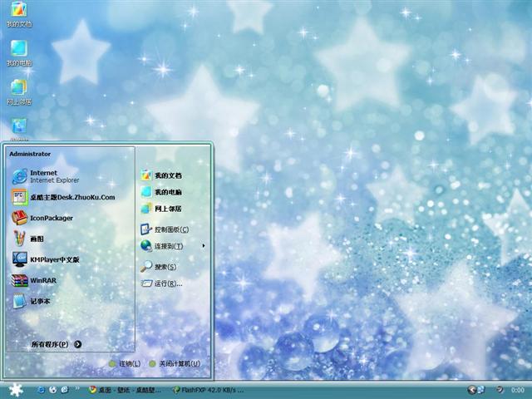Viewport: 532px width, 399px height.
Task: Select the 网上邻居 desktop icon
Action: tap(18, 90)
